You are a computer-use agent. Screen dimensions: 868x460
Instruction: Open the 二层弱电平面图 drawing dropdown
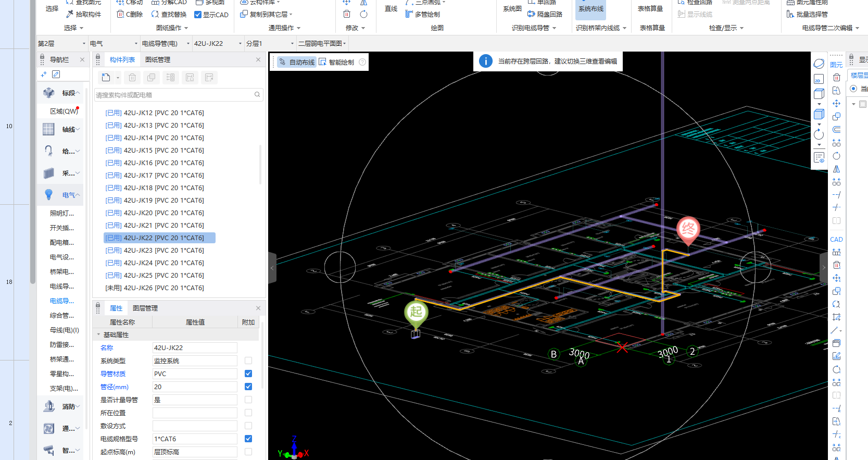tap(322, 43)
